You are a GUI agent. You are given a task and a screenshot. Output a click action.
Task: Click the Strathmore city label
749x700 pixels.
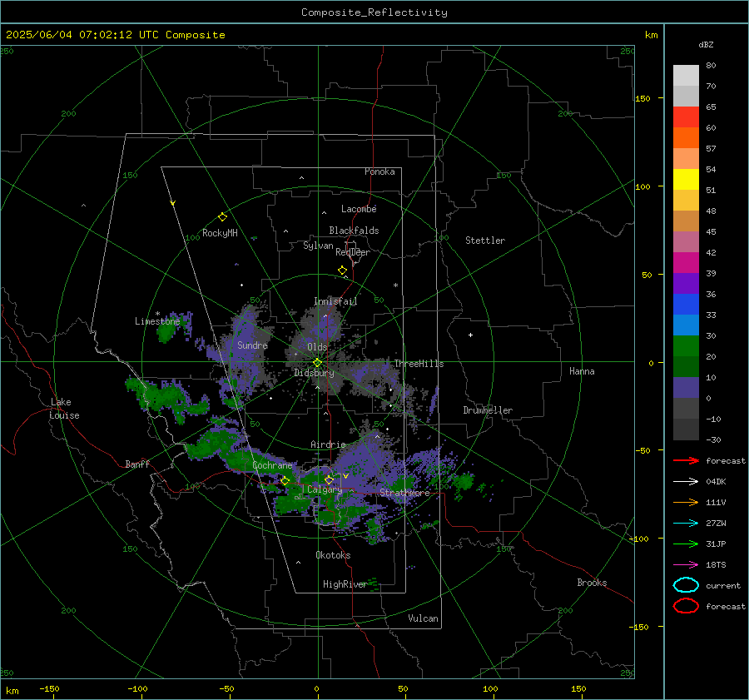pyautogui.click(x=404, y=492)
